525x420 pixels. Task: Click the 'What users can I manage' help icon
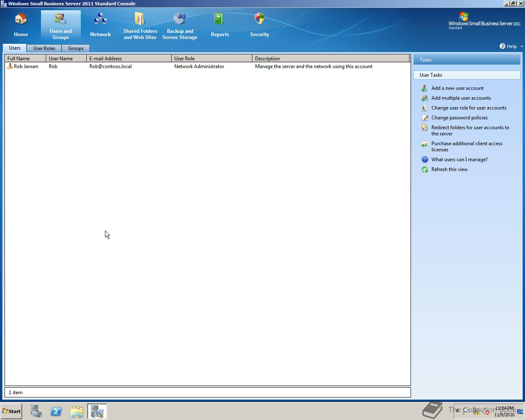pyautogui.click(x=425, y=160)
